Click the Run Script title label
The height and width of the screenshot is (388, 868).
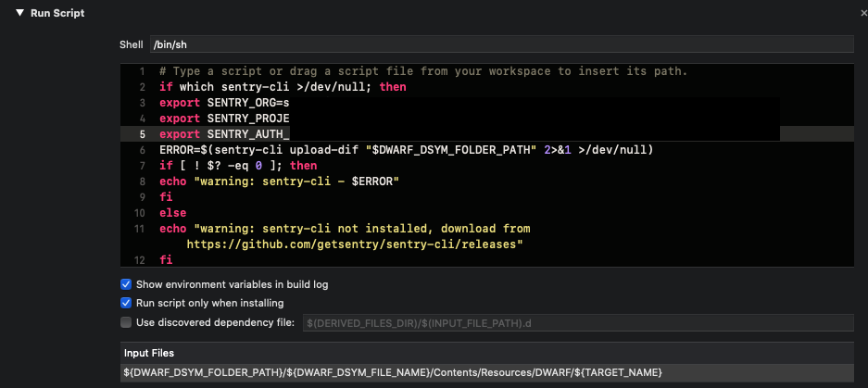point(57,13)
